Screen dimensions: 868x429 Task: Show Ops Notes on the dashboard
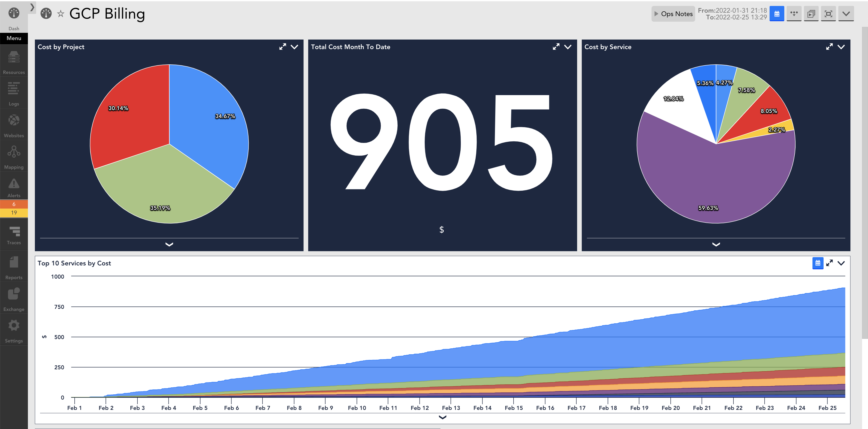point(673,14)
